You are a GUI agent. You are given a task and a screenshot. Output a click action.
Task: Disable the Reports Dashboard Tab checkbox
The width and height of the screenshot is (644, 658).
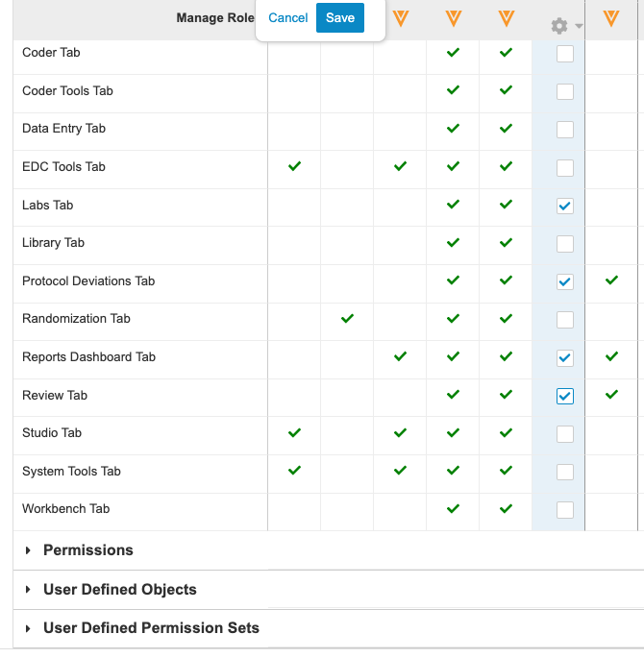pyautogui.click(x=565, y=358)
